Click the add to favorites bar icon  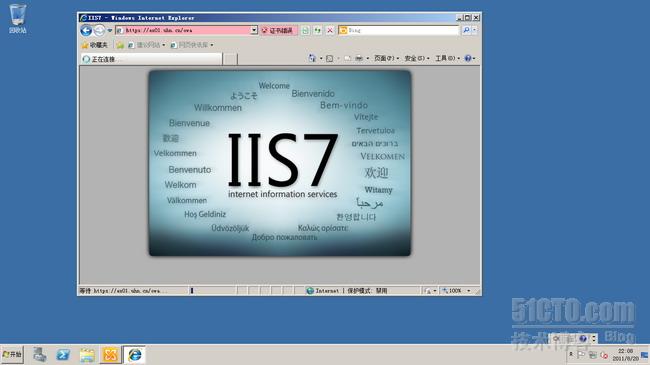tap(120, 45)
